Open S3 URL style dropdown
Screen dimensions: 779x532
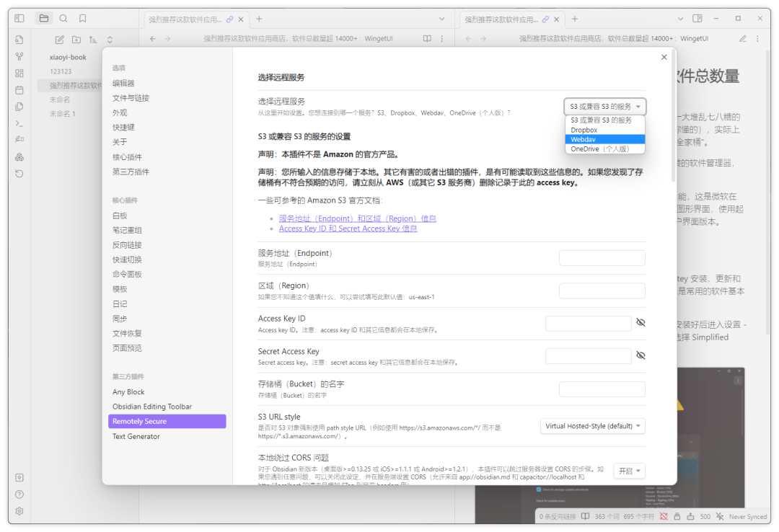593,426
